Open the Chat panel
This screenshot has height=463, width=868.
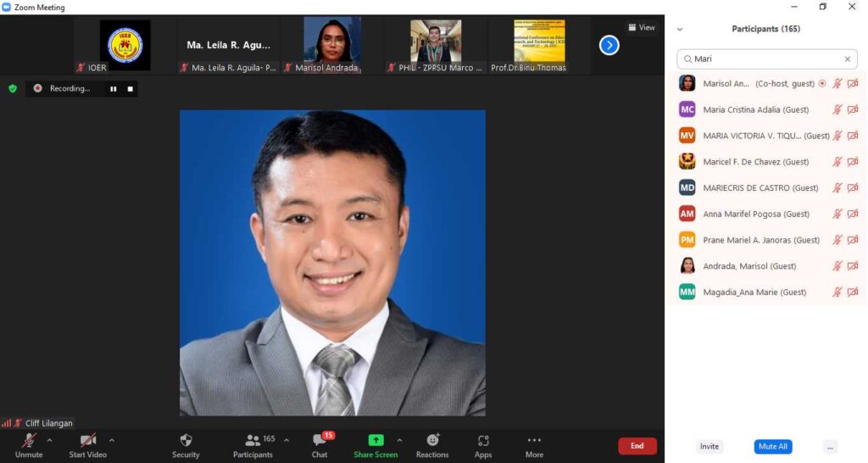[x=320, y=441]
